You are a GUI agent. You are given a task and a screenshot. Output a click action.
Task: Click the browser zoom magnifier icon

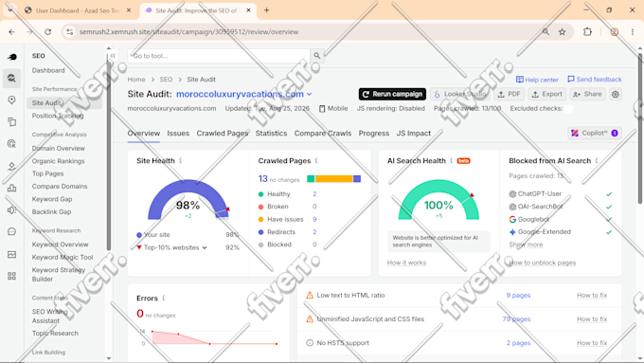546,31
